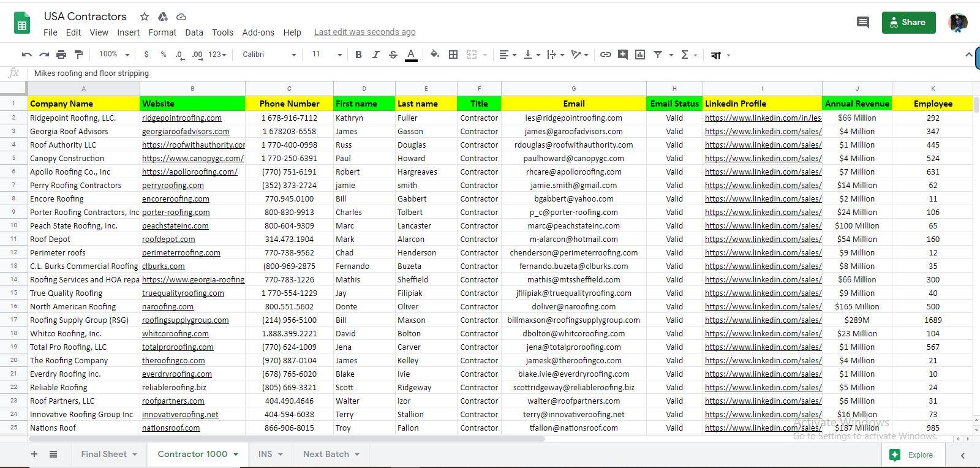The width and height of the screenshot is (980, 468).
Task: Open the fill color picker
Action: coord(435,55)
